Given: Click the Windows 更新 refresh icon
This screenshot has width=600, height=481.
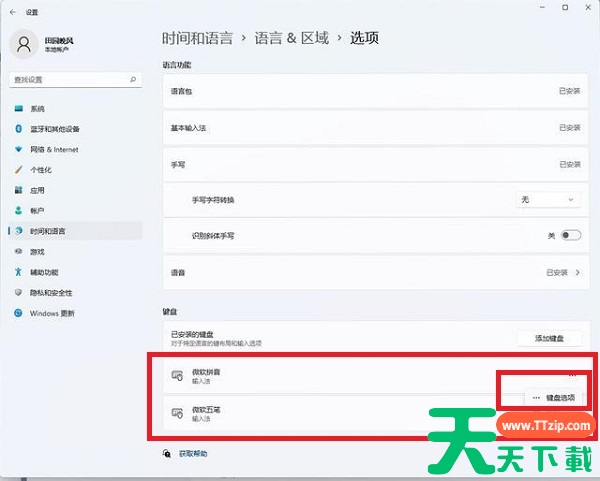Looking at the screenshot, I should (18, 313).
